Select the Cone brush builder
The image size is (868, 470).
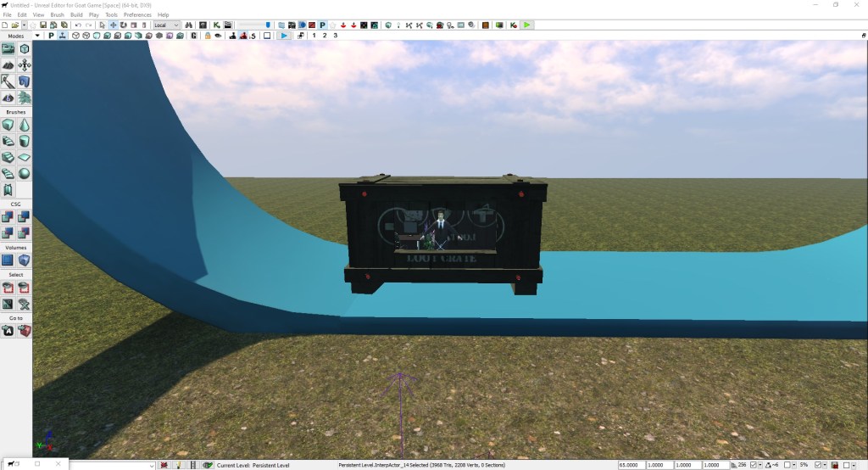(x=25, y=125)
